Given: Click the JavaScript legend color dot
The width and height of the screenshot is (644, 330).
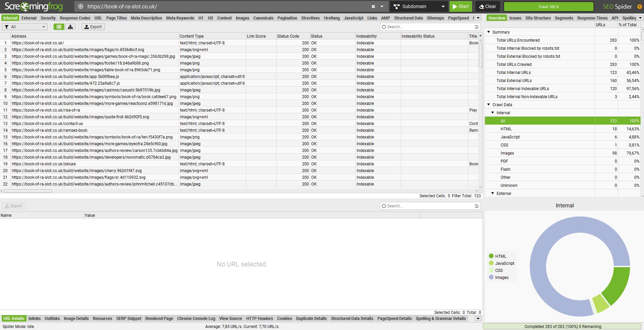Looking at the screenshot, I should click(x=491, y=263).
